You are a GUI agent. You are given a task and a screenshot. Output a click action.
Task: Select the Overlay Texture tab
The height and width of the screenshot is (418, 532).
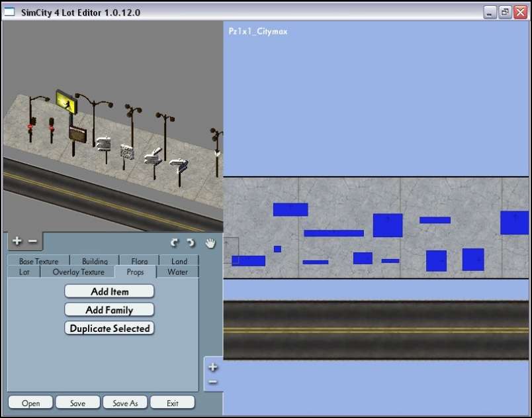point(78,272)
